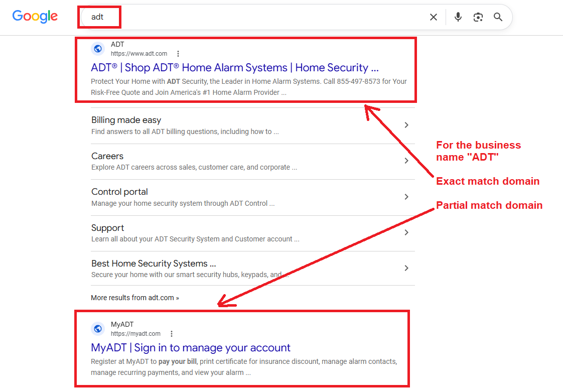563x392 pixels.
Task: Click chevron on Billing made easy row
Action: [x=406, y=125]
